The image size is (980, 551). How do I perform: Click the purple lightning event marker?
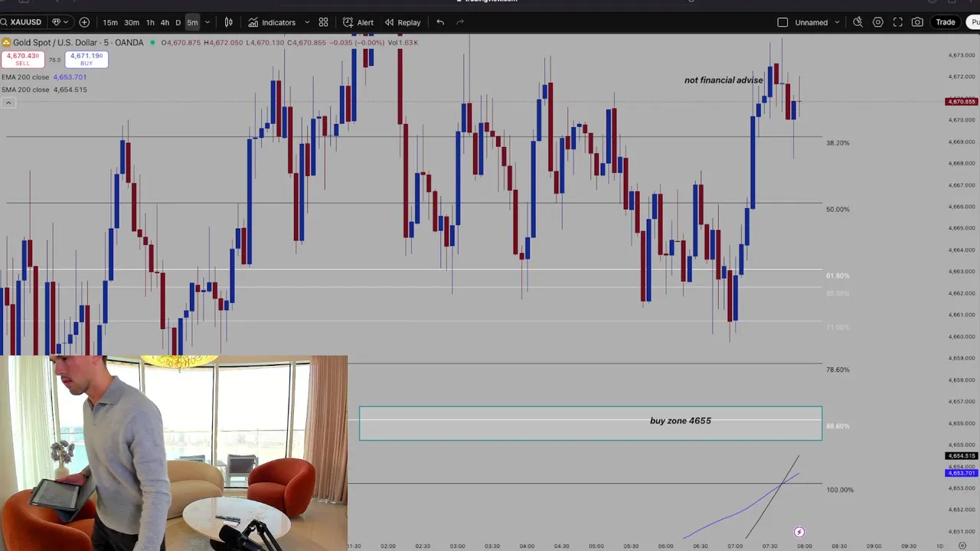point(799,532)
